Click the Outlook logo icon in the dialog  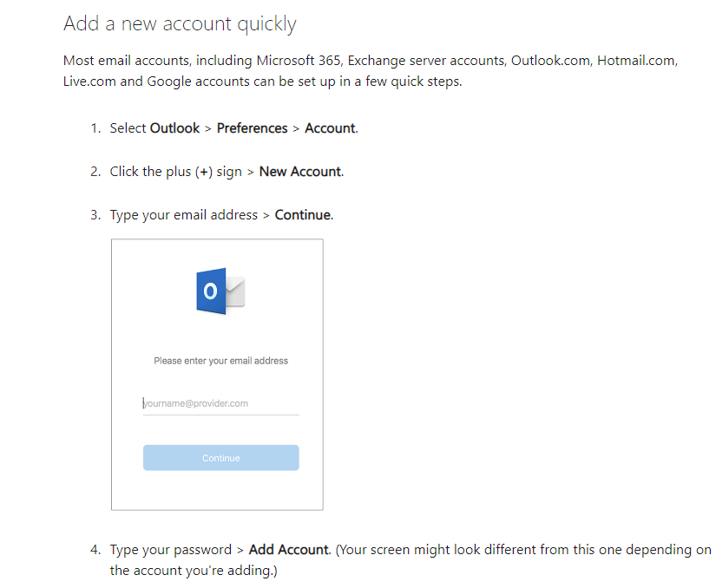221,291
